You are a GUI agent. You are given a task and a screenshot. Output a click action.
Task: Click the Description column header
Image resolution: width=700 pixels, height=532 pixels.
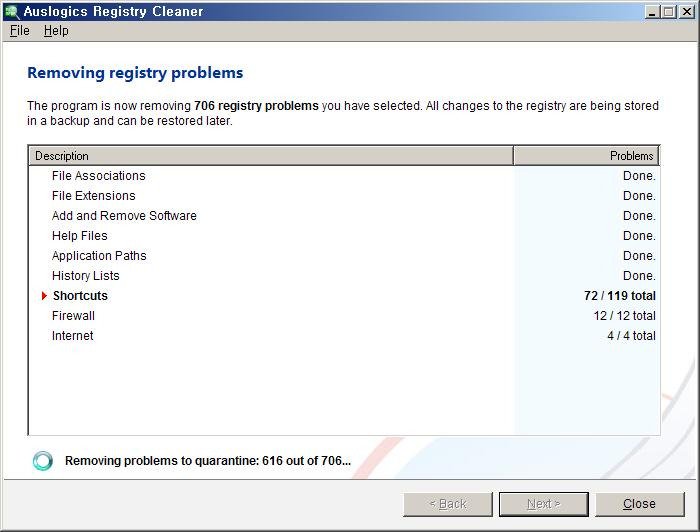point(271,156)
